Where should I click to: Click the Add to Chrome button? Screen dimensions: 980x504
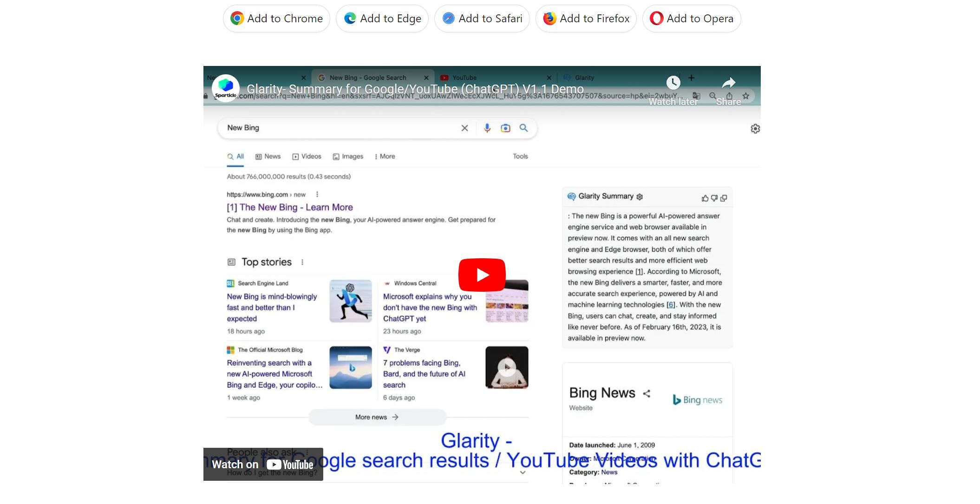(x=276, y=19)
